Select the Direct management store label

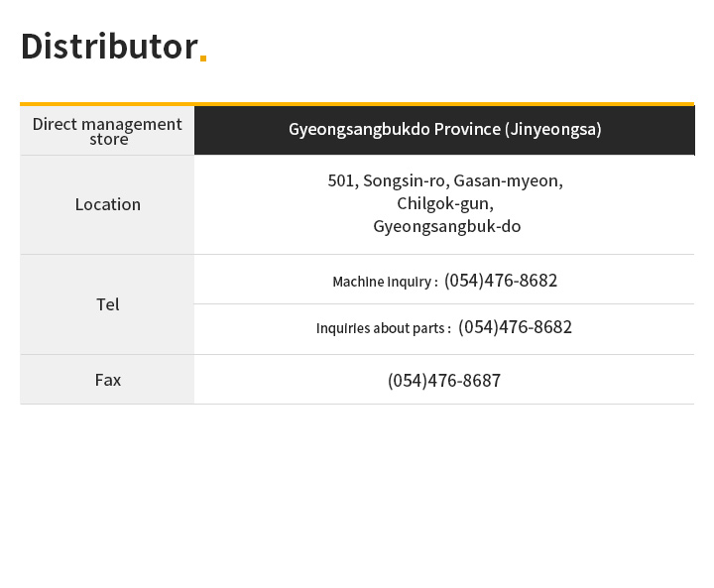tap(107, 131)
